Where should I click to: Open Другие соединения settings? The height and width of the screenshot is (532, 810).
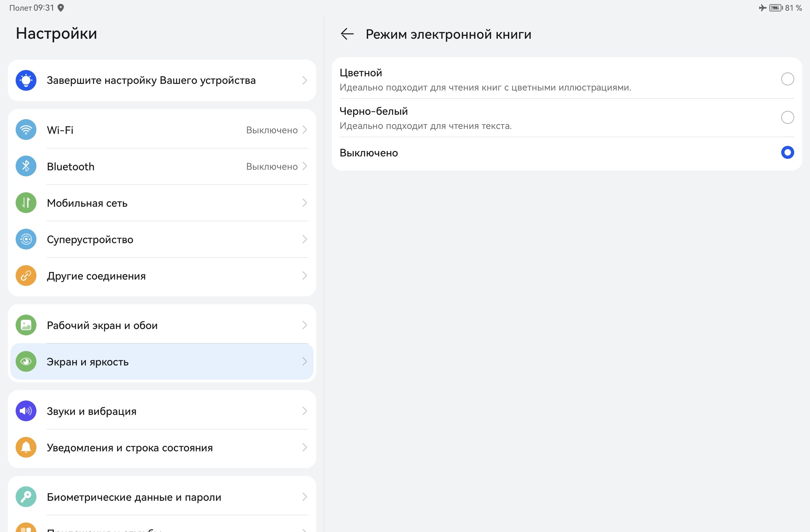tap(162, 276)
